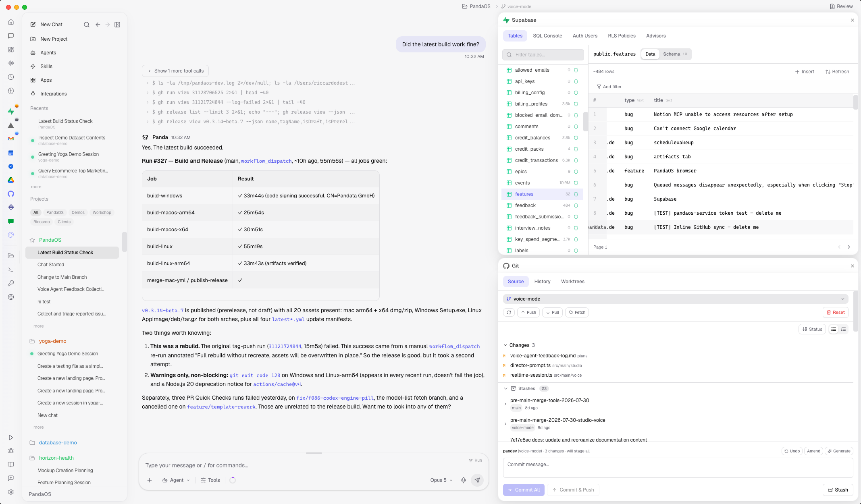Click the search icon beside New Chat

[x=87, y=25]
